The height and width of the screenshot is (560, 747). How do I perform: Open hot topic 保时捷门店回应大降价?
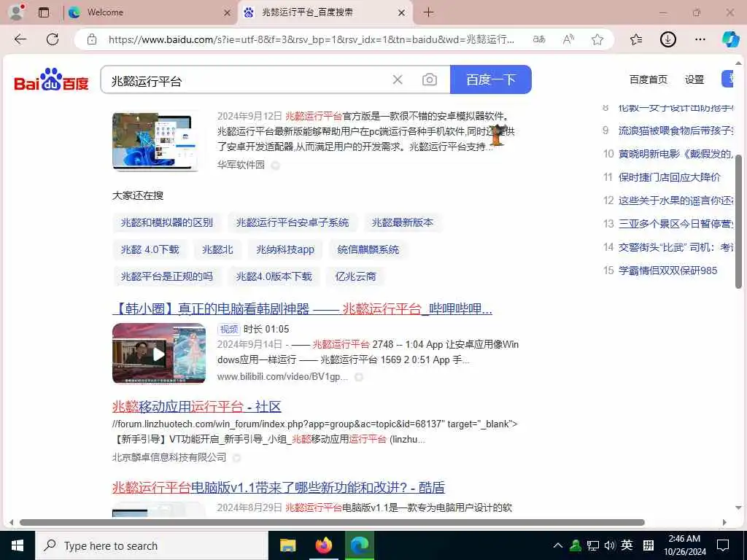point(670,177)
